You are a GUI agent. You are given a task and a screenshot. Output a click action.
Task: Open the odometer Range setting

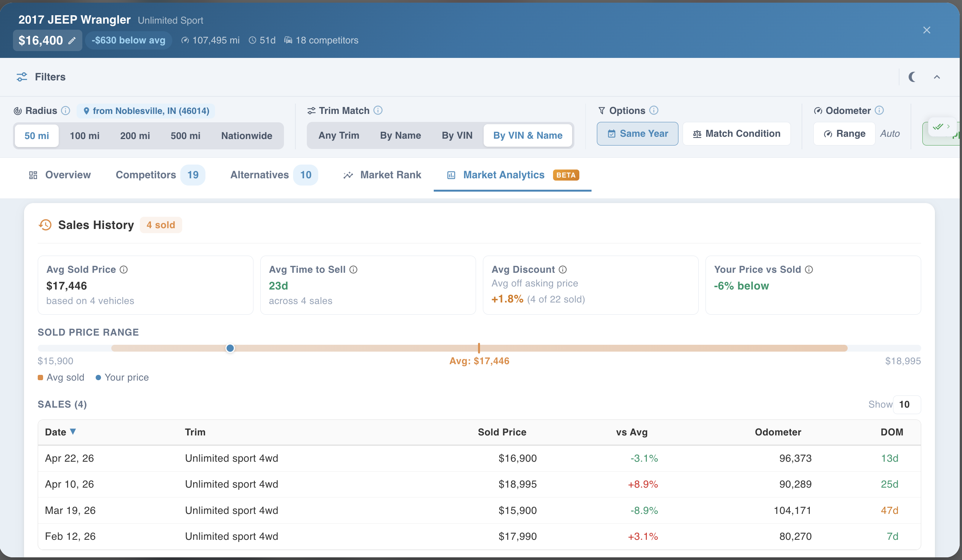[844, 134]
